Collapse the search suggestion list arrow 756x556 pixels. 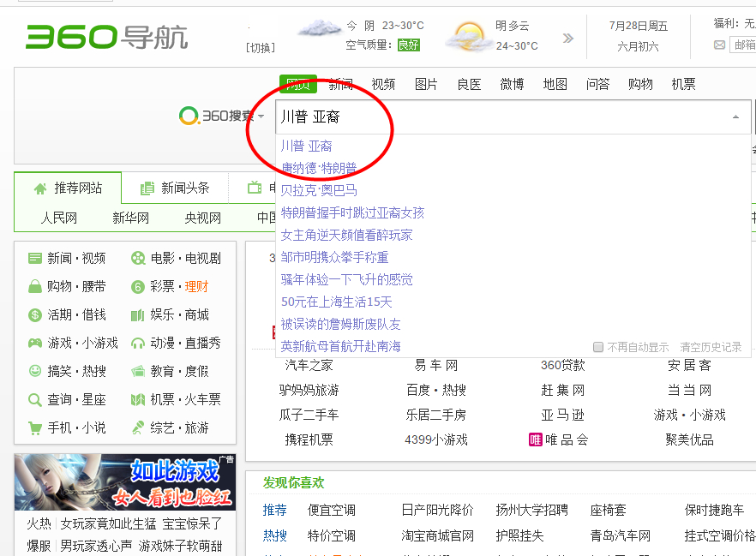735,117
